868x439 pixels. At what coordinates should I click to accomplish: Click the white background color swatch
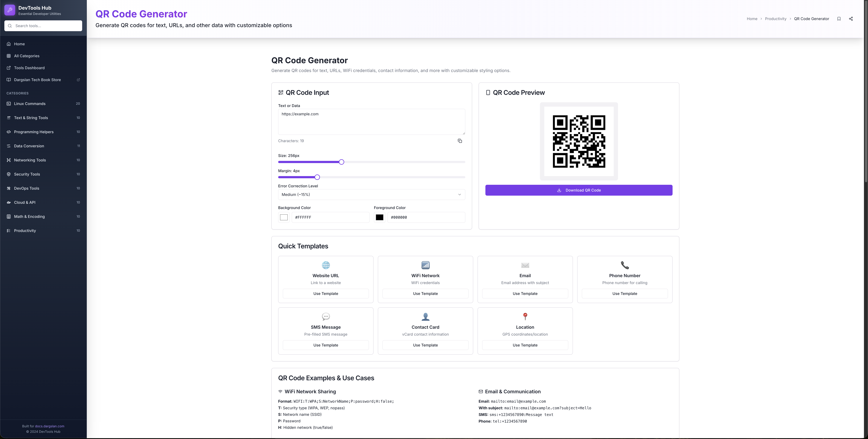[284, 217]
